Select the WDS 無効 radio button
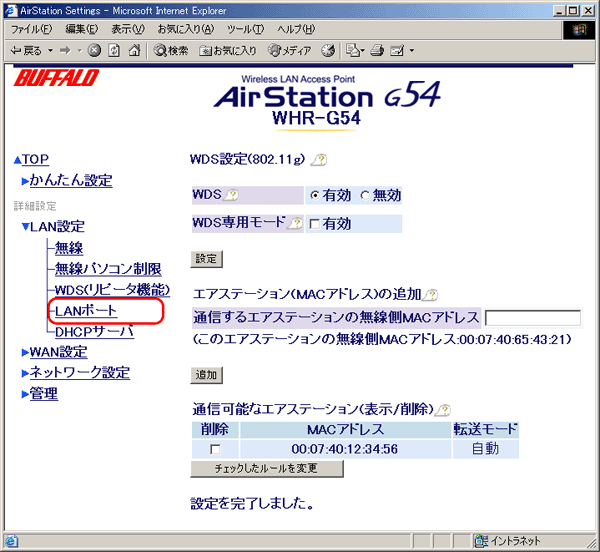600x552 pixels. (365, 195)
